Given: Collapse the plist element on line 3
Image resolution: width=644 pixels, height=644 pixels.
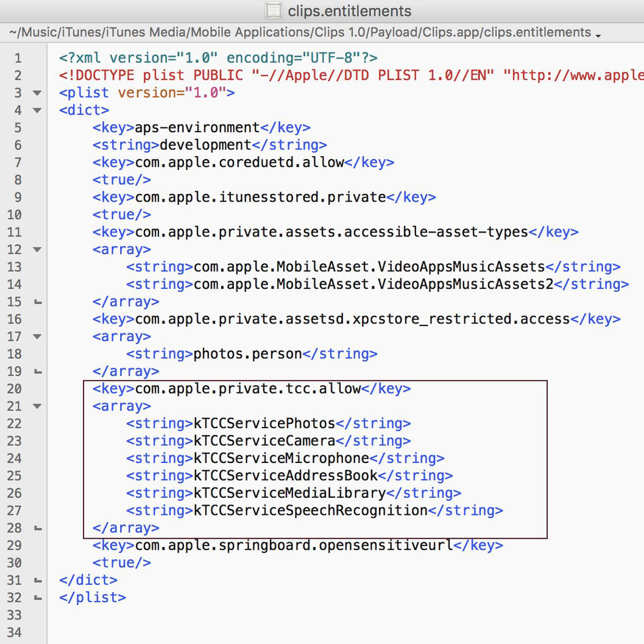Looking at the screenshot, I should [37, 93].
